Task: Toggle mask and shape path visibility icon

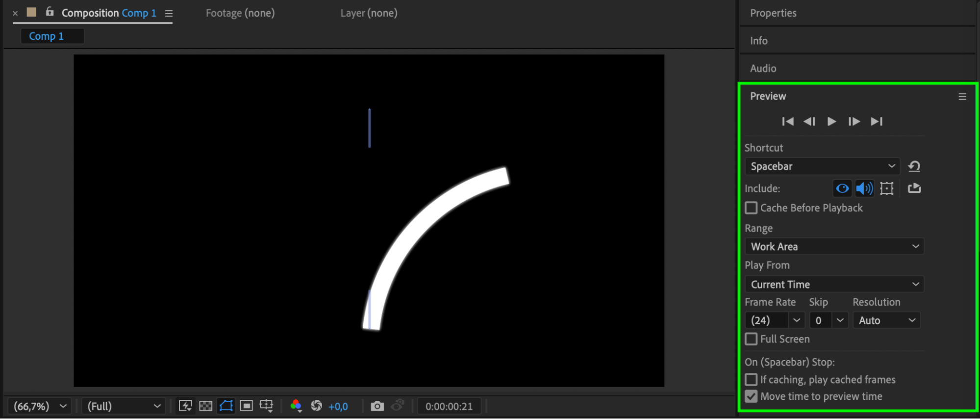Action: pos(226,406)
